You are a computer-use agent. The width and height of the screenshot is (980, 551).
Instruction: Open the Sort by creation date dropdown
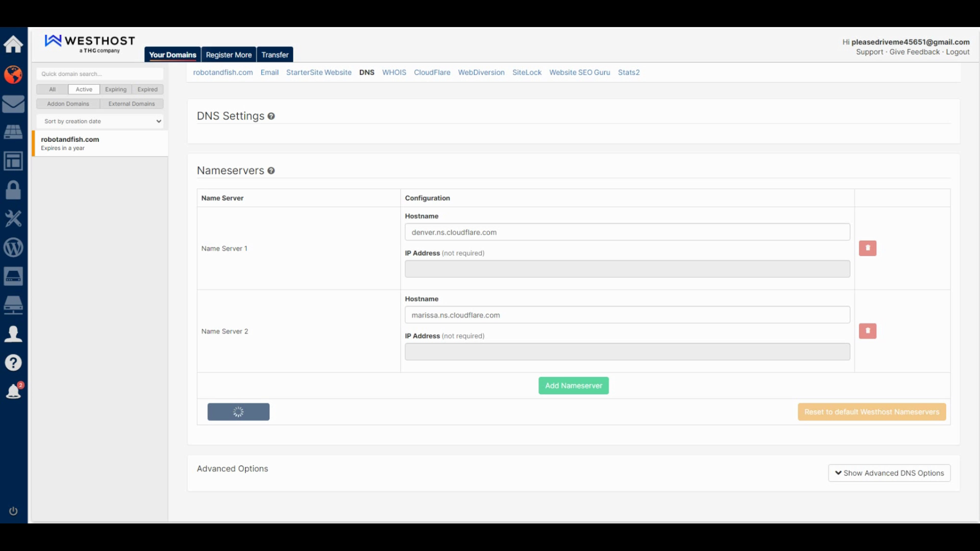[100, 121]
